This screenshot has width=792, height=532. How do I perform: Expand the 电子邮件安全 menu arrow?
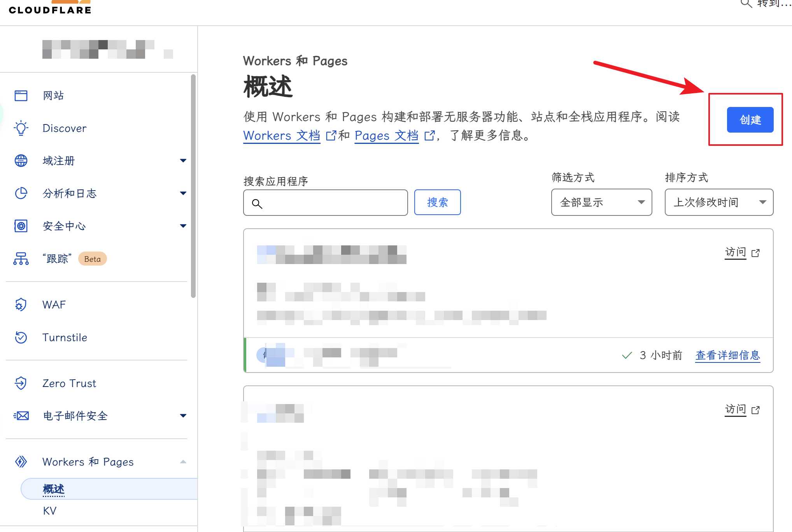coord(183,416)
